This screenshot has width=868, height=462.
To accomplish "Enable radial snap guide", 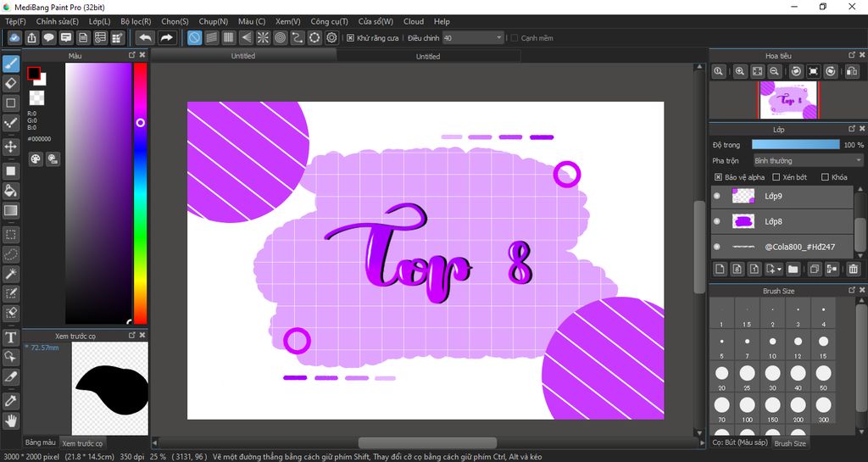I will tap(263, 37).
